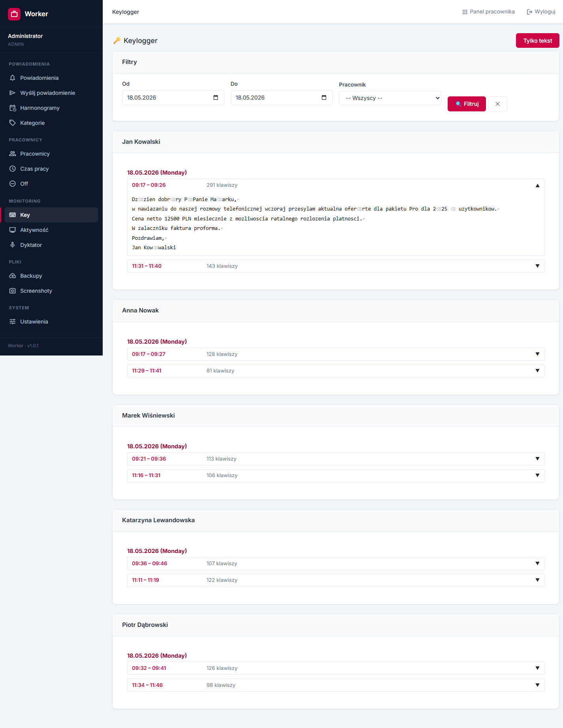Click the Harmonogramy calendar icon
The height and width of the screenshot is (728, 563).
click(x=13, y=108)
